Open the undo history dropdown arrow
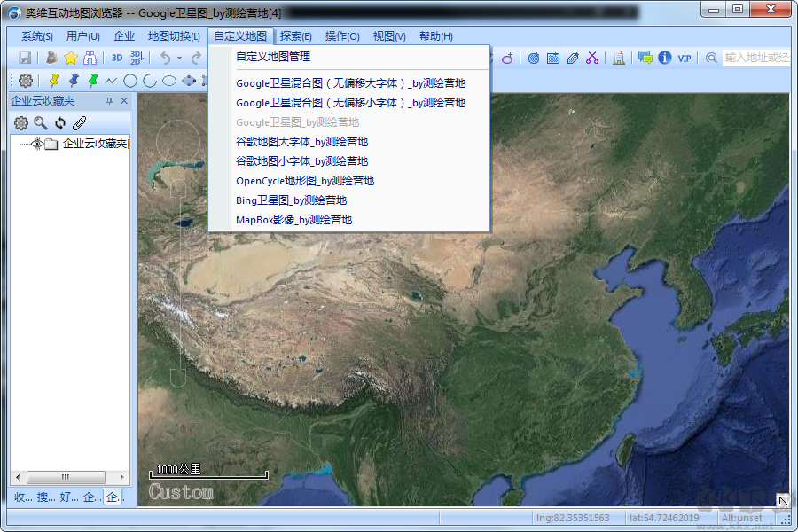Viewport: 798px width, 532px height. 179,56
